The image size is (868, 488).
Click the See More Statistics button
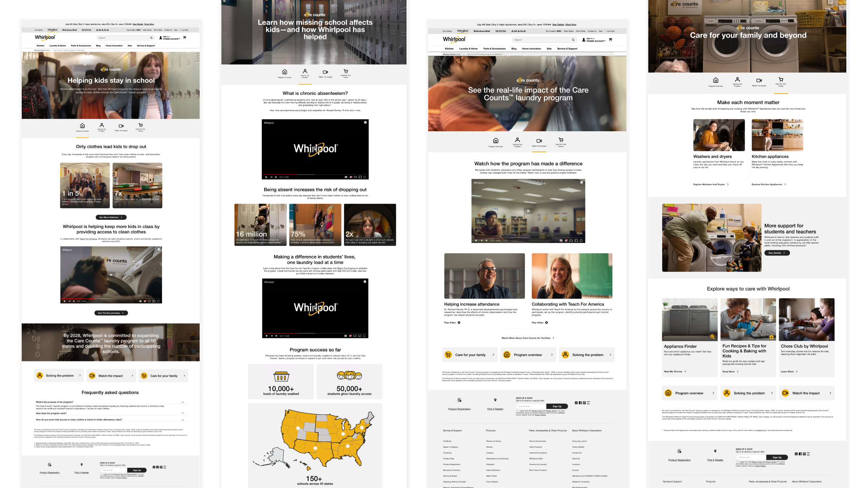tap(111, 217)
